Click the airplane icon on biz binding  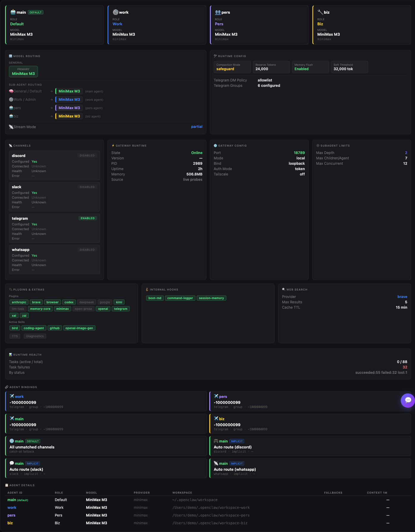216,419
